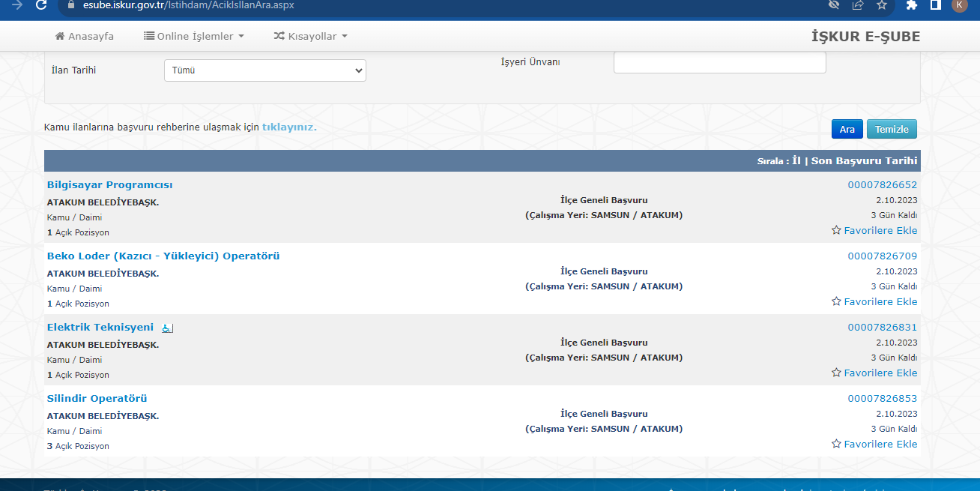Open the tıklayınız guide link
This screenshot has width=980, height=491.
289,127
